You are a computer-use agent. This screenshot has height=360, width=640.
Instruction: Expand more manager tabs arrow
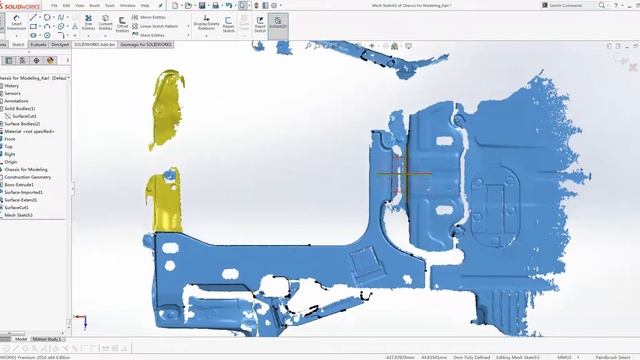[x=67, y=60]
